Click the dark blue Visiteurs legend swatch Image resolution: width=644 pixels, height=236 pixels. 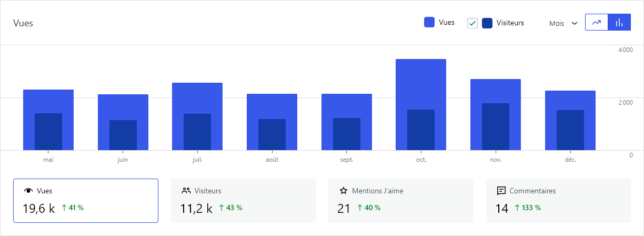coord(487,23)
